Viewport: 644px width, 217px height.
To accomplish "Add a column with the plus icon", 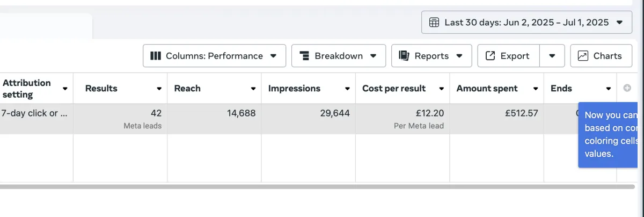I will click(627, 89).
